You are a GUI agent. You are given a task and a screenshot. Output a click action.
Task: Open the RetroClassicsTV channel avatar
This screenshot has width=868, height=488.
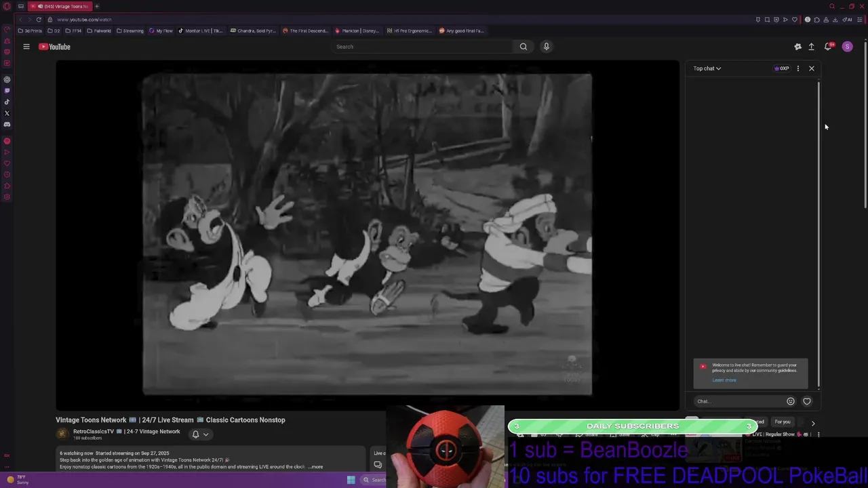(62, 434)
